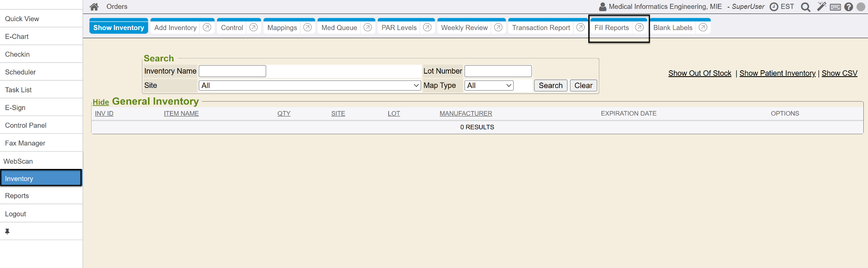Sort by the ITEM NAME column header
This screenshot has width=868, height=268.
coord(181,113)
